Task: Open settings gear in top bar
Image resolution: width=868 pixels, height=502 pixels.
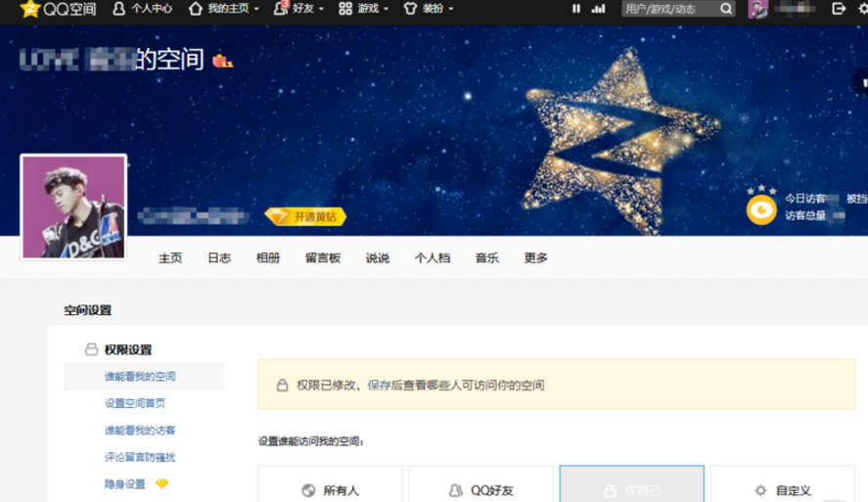Action: pos(862,9)
